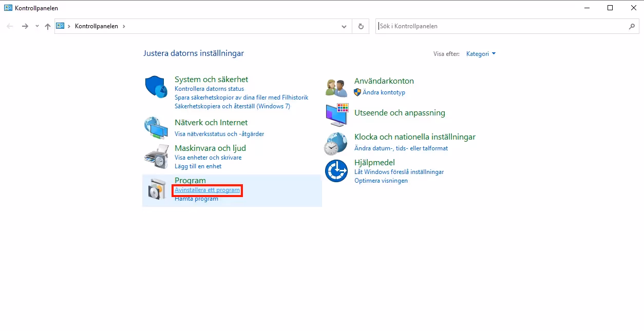The image size is (644, 331).
Task: Click Avinstallera ett program link
Action: coord(207,190)
